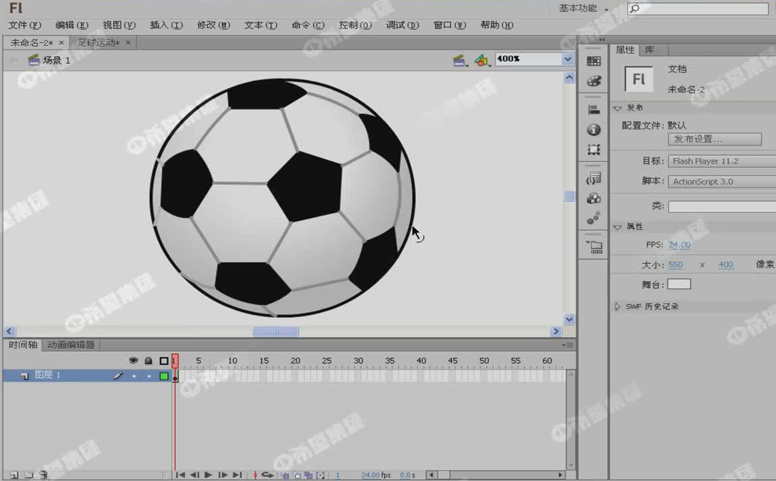Toggle lock dot for 图层 1

pyautogui.click(x=148, y=376)
